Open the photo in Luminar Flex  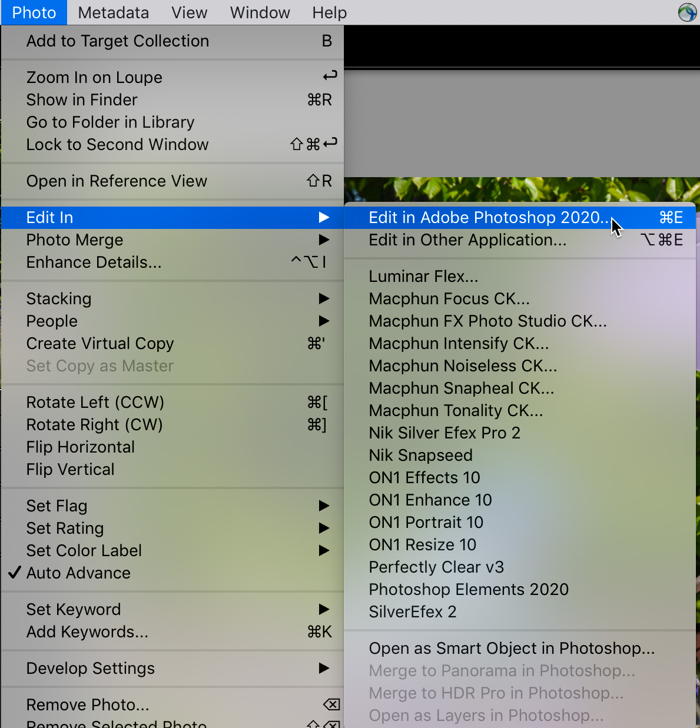pos(423,276)
